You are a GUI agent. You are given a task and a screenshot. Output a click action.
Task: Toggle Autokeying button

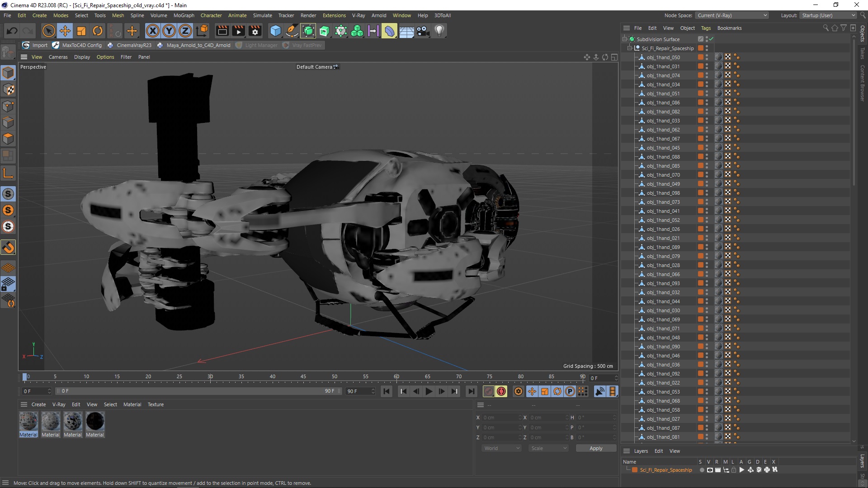click(x=501, y=391)
